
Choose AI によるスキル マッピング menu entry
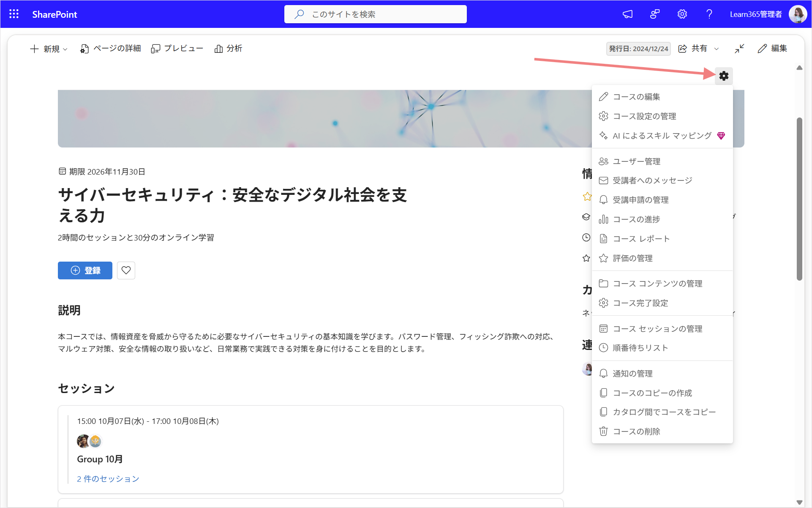(x=662, y=136)
